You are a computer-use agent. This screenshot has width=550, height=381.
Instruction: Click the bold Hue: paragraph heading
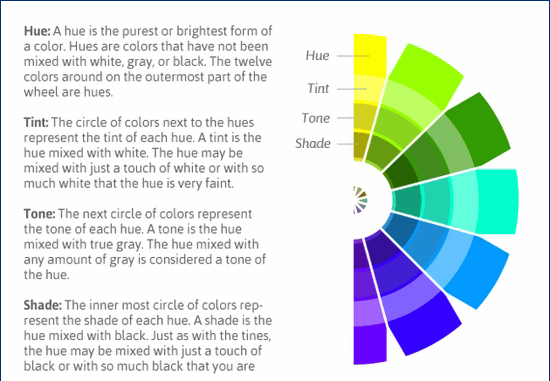(37, 31)
